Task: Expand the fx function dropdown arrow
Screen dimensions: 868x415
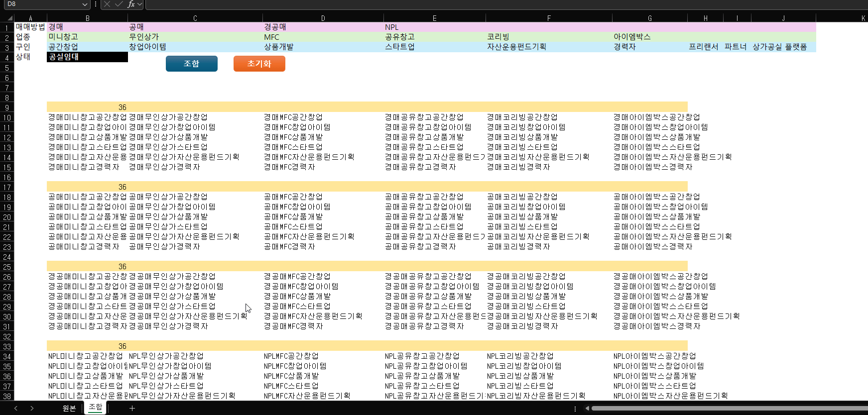Action: (140, 4)
